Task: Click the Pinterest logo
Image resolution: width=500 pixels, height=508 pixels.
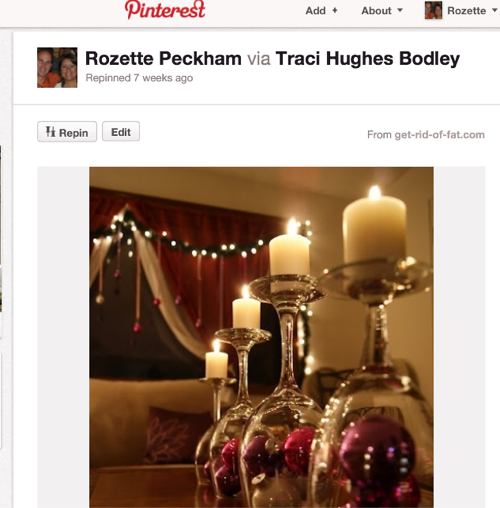Action: [165, 10]
